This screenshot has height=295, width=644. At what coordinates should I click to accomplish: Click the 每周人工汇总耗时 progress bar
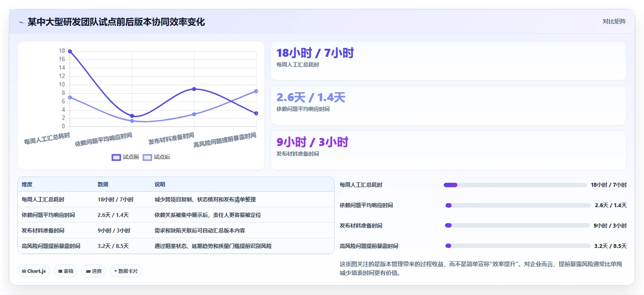click(x=515, y=185)
